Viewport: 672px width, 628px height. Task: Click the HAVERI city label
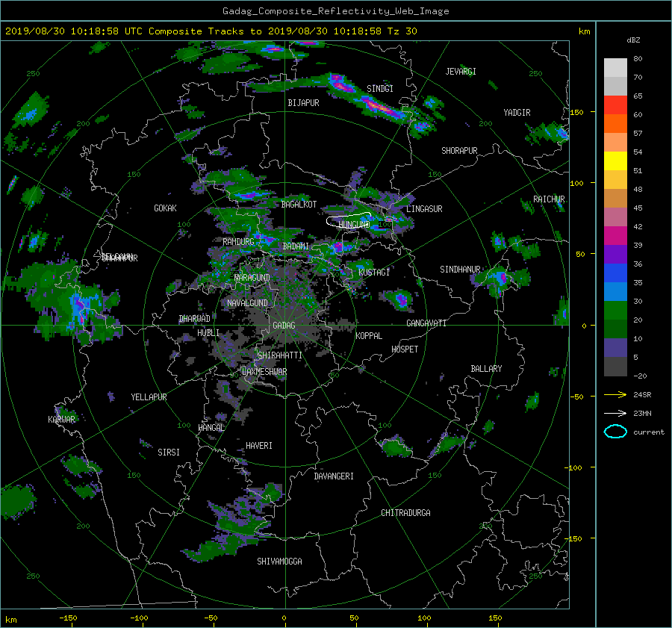pyautogui.click(x=259, y=446)
